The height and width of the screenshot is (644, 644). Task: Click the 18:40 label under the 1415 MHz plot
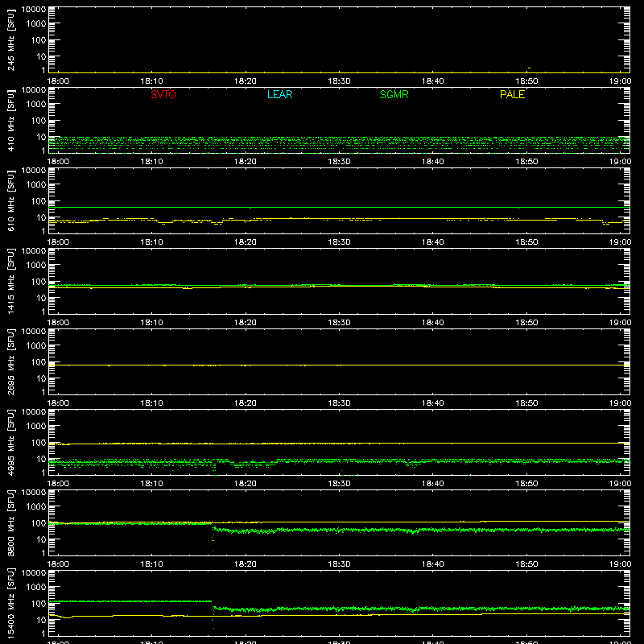click(433, 323)
